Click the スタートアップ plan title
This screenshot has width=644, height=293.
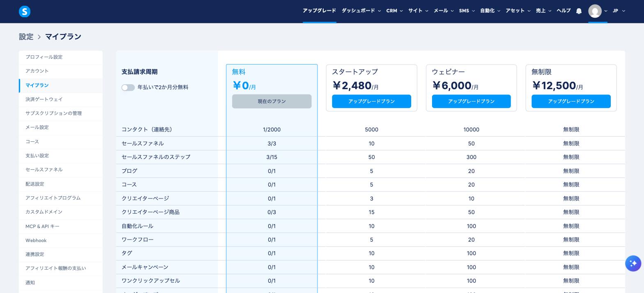[x=355, y=72]
